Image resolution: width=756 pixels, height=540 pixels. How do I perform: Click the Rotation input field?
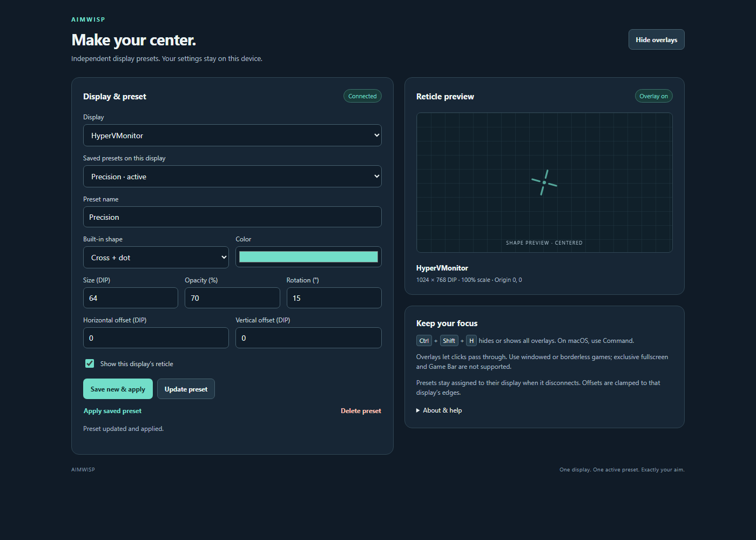point(334,298)
